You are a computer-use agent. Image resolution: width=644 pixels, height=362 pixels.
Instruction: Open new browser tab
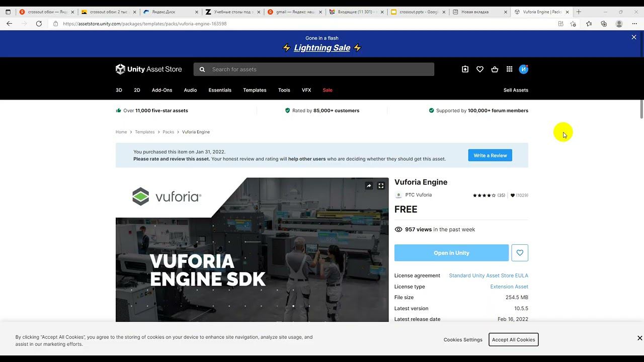point(579,12)
